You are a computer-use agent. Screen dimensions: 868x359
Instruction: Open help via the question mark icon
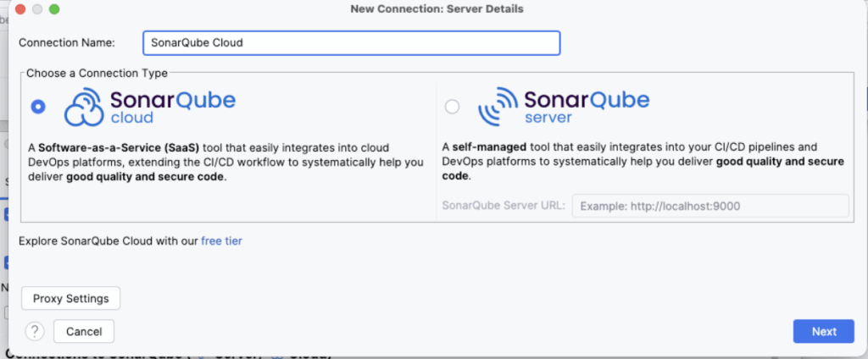[x=34, y=331]
